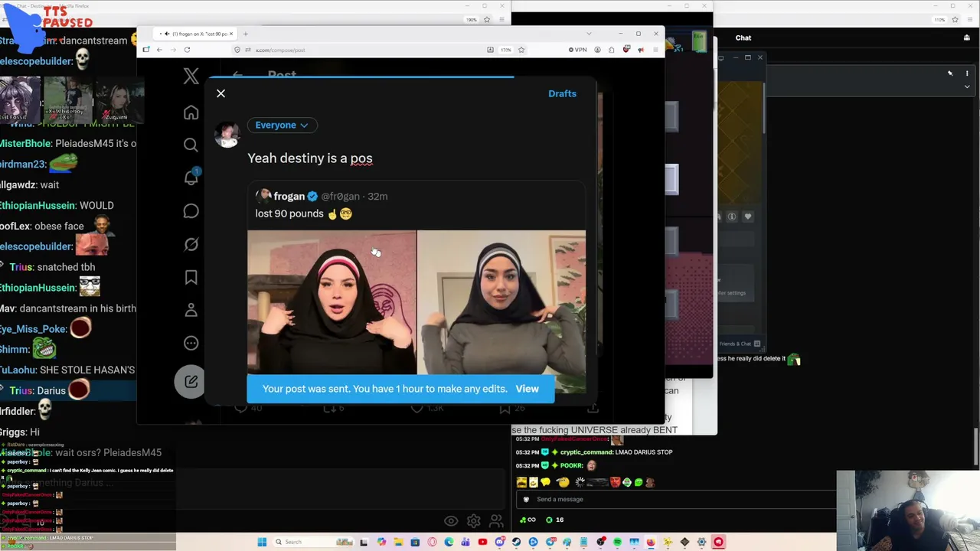Screen dimensions: 980x551
Task: Bookmark this page with the star icon
Action: (521, 50)
